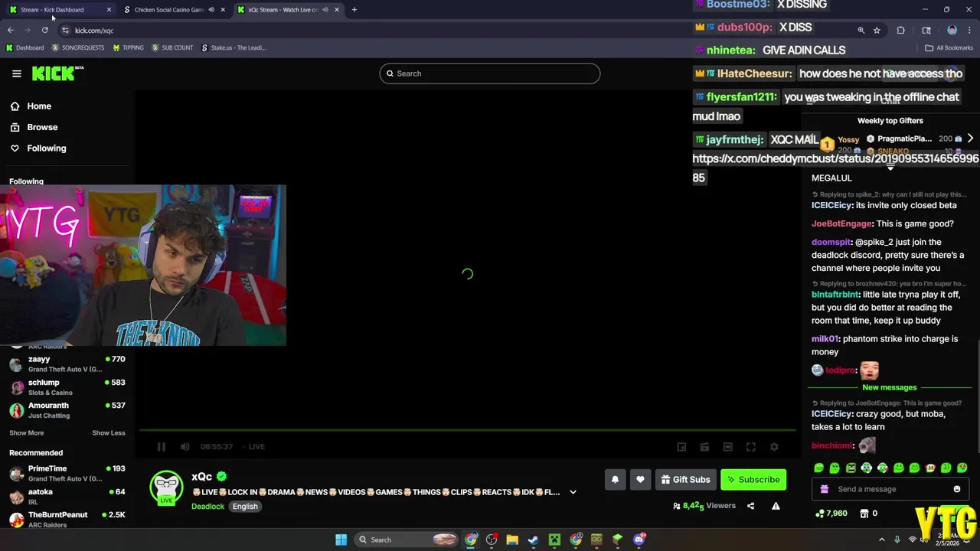Open the SONGREQUESTS bookmark
The image size is (980, 551).
pos(78,47)
